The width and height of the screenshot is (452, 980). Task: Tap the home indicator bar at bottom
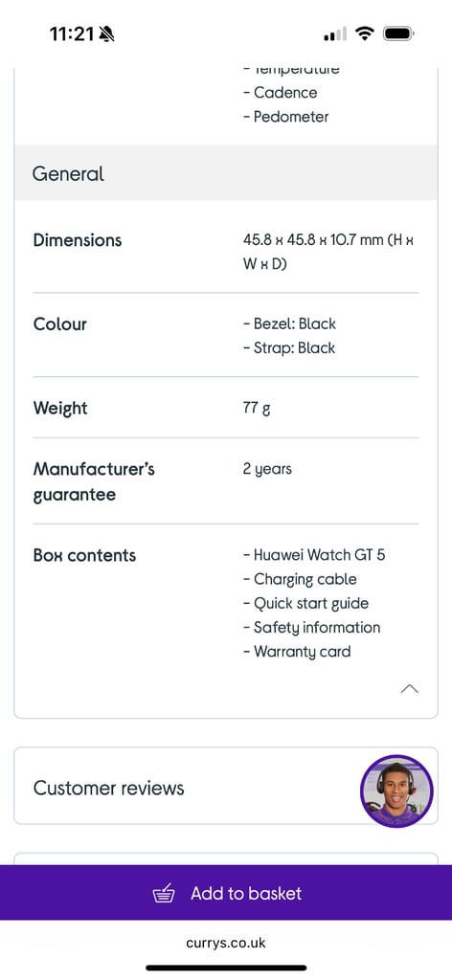point(226,968)
